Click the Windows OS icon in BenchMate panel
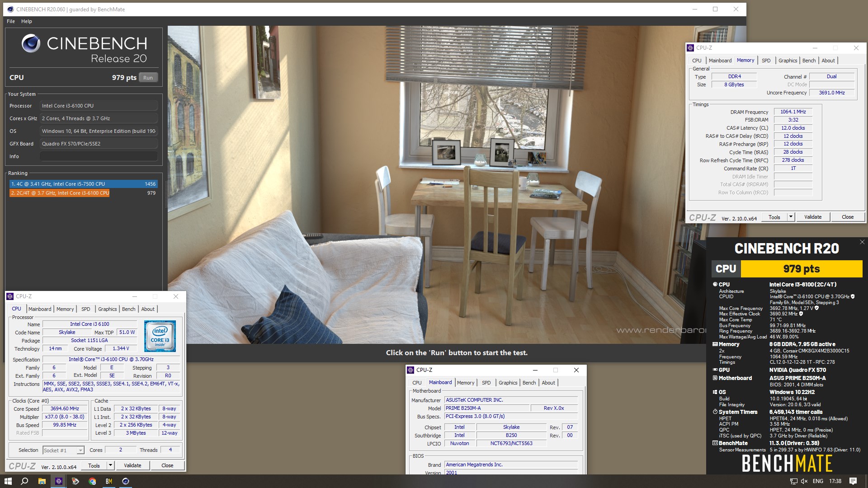Screen dimensions: 868x488 click(715, 392)
